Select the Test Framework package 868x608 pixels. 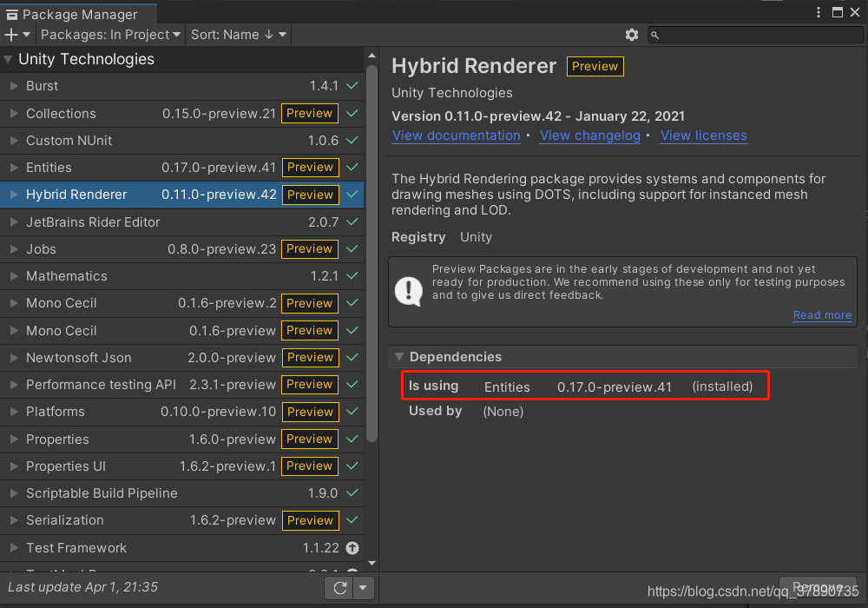click(x=181, y=548)
